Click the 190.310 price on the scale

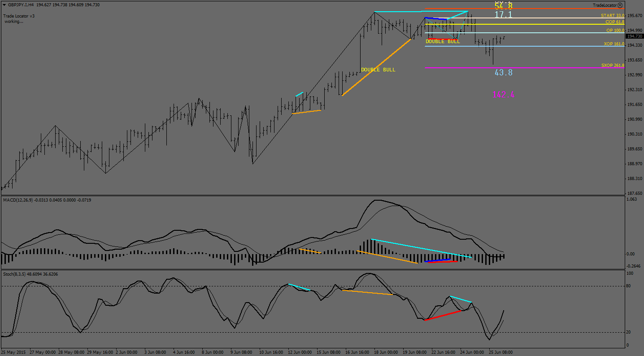pyautogui.click(x=635, y=134)
